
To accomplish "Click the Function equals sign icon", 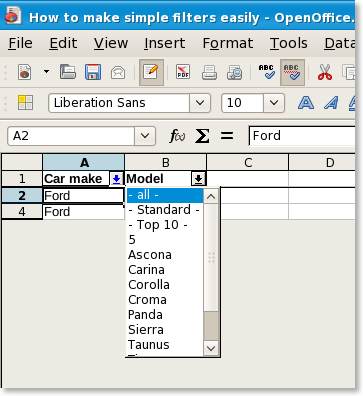I will click(x=227, y=136).
